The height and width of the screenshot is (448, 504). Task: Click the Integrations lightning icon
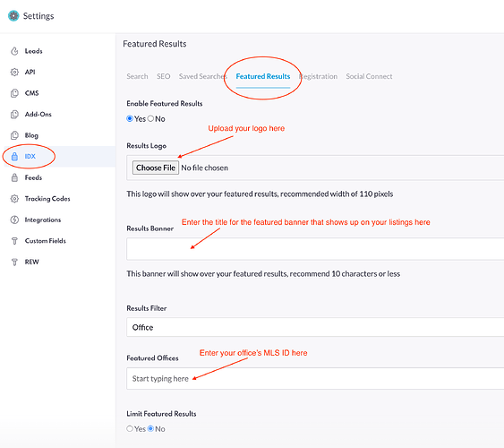pos(14,220)
